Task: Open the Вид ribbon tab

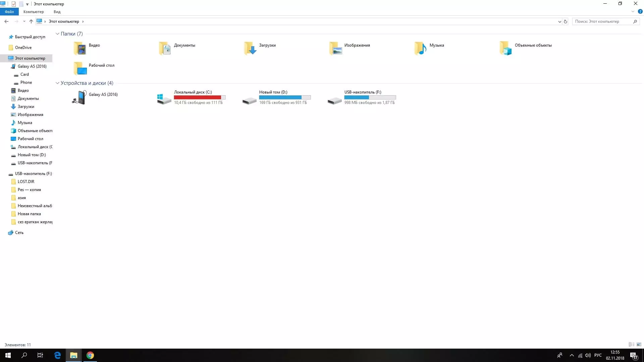Action: pos(57,12)
